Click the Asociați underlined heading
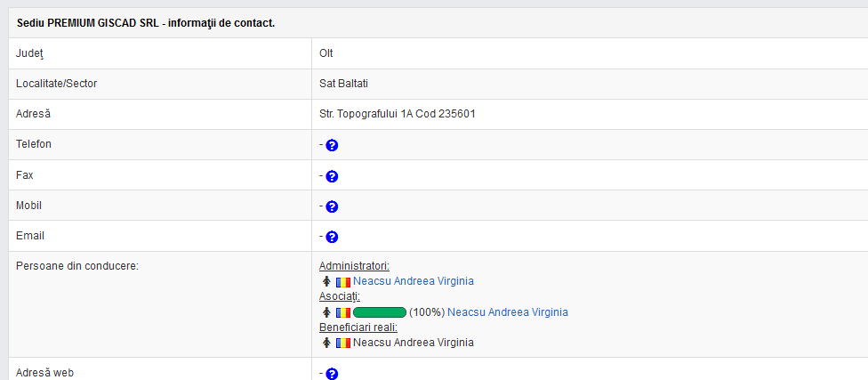Screen dimensions: 868x380 (339, 296)
